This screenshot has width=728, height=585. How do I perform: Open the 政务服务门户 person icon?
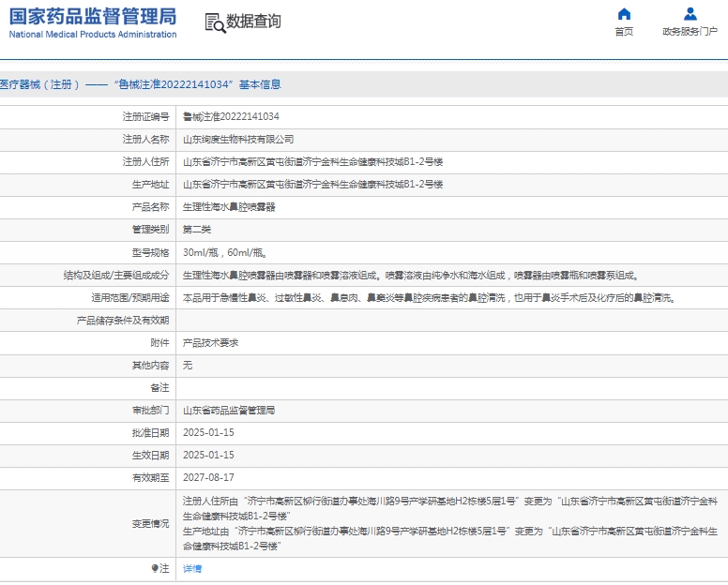click(690, 14)
